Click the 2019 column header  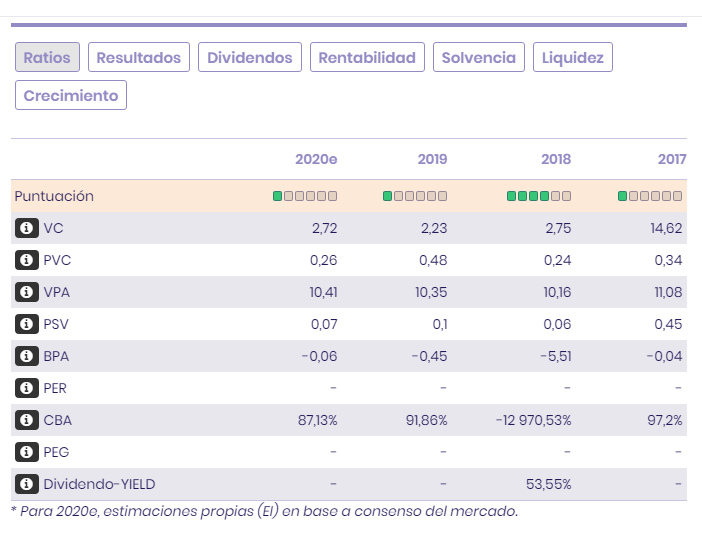coord(432,159)
